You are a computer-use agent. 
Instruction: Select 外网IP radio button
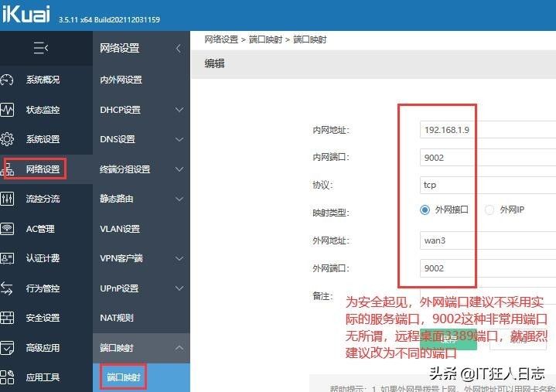point(489,210)
